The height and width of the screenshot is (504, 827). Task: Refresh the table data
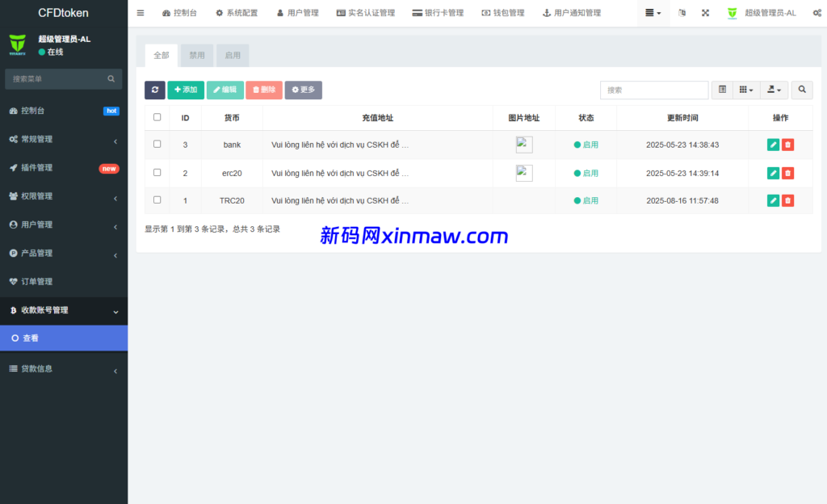[x=155, y=90]
